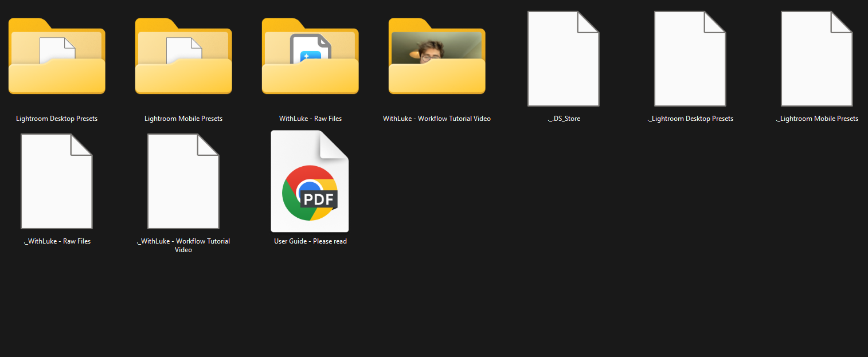
Task: Click the "WithLuke - Workflow Tutorial Video" folder name text
Action: [x=437, y=119]
